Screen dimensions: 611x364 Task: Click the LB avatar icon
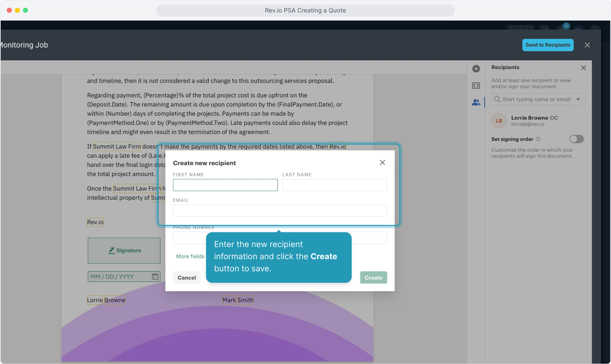coord(499,121)
